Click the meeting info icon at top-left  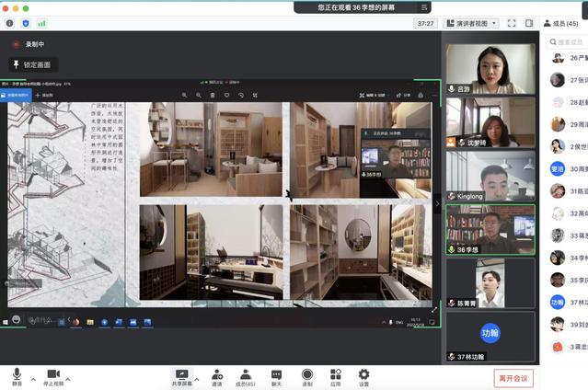click(x=10, y=23)
